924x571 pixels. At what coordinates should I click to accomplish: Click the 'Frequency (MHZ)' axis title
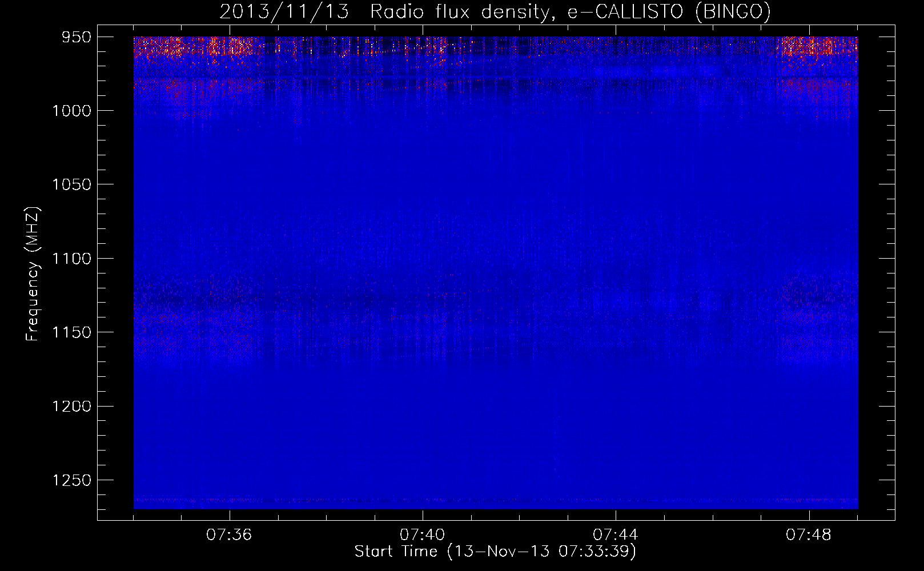coord(33,274)
